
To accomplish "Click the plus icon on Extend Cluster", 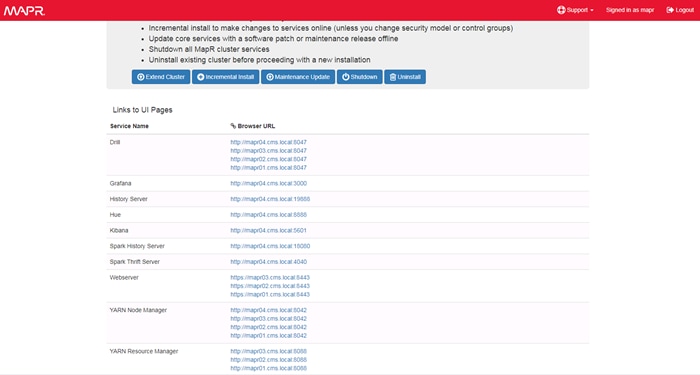I will pyautogui.click(x=141, y=77).
